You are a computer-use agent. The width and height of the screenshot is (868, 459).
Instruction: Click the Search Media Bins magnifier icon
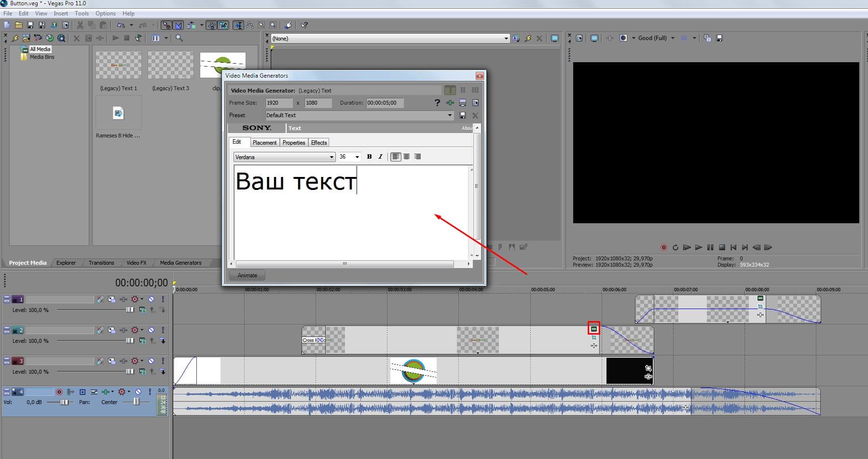(x=179, y=38)
